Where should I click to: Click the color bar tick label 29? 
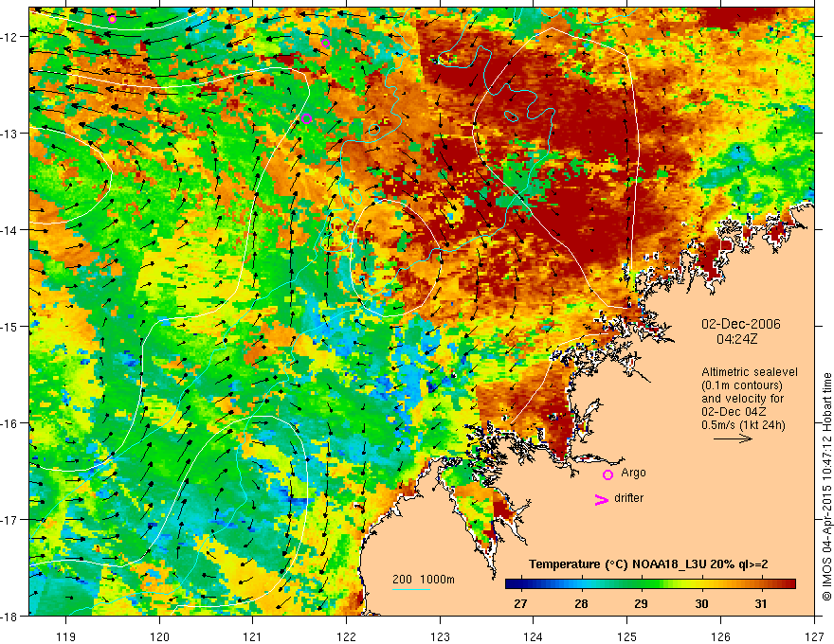(641, 603)
